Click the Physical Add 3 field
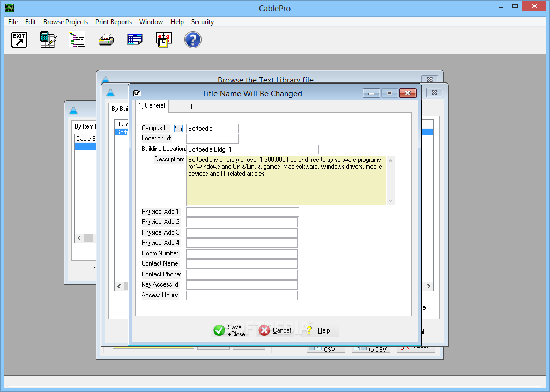 pos(242,232)
